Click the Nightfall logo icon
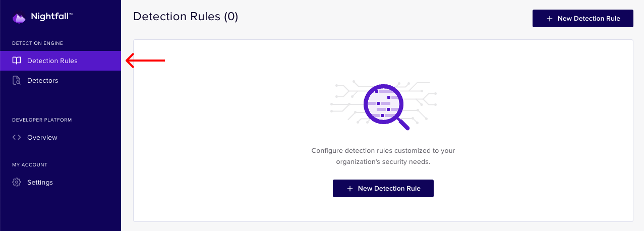 [x=19, y=18]
